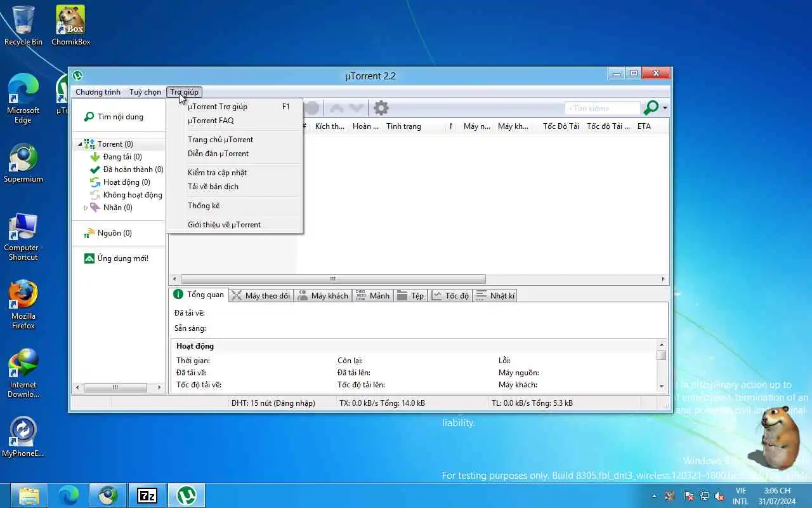The width and height of the screenshot is (812, 508).
Task: Select Đang tải (0) category
Action: click(116, 157)
